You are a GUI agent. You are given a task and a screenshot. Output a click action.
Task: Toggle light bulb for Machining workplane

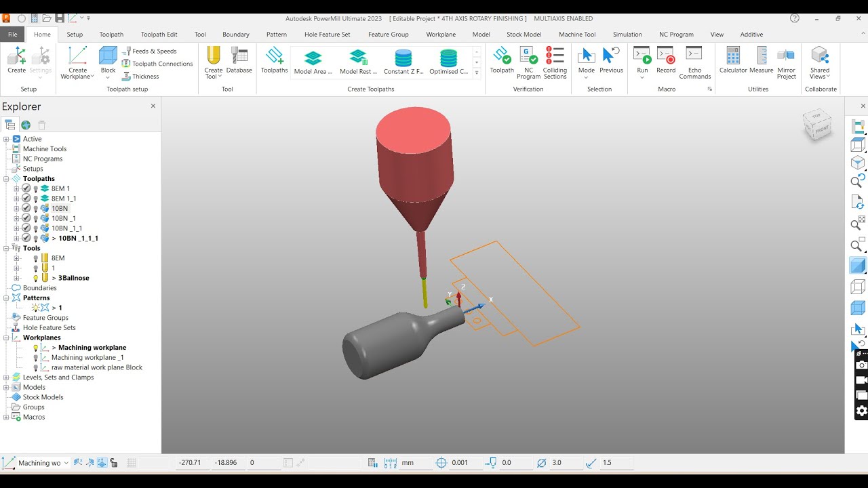(35, 348)
